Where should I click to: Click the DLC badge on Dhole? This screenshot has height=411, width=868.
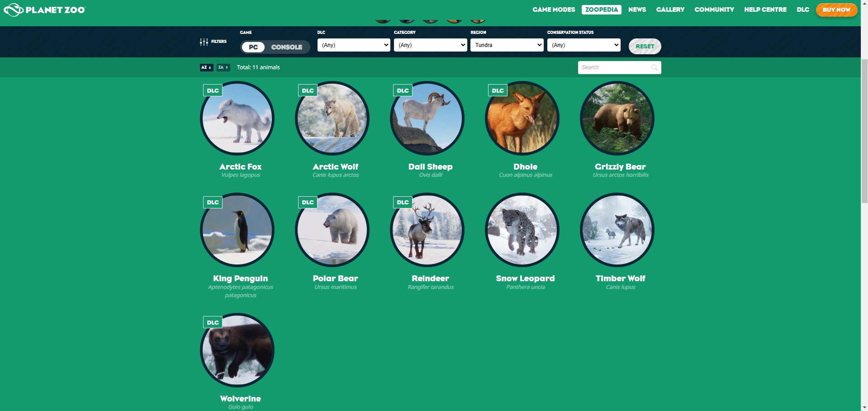click(x=498, y=90)
